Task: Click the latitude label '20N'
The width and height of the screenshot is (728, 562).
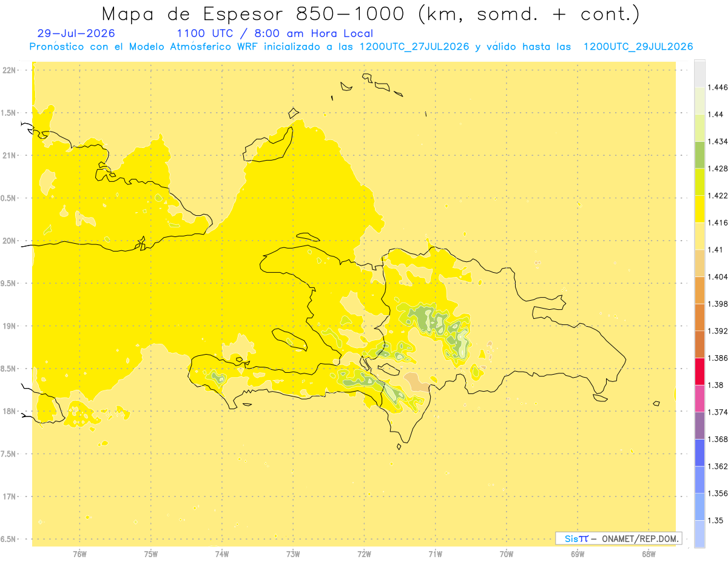Action: (9, 241)
